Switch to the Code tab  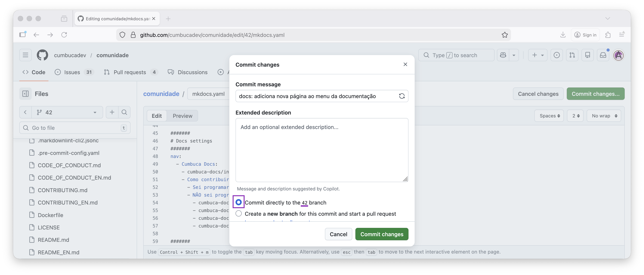(x=34, y=72)
